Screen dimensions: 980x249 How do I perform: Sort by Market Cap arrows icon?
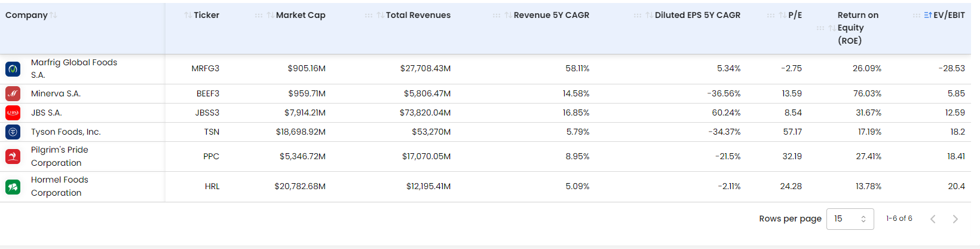271,15
